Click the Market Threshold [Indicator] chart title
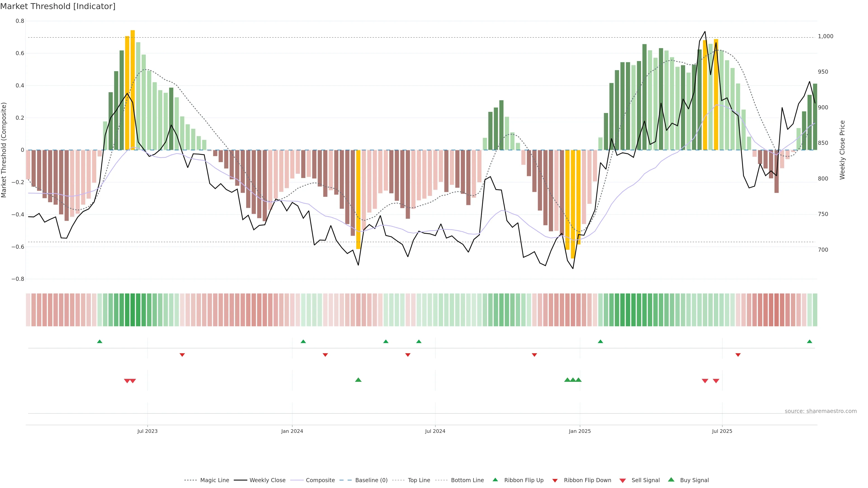The image size is (868, 488). pyautogui.click(x=58, y=6)
